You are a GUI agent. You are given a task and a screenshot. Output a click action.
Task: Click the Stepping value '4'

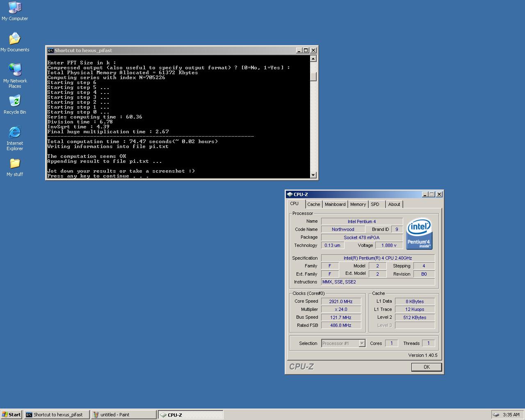424,266
